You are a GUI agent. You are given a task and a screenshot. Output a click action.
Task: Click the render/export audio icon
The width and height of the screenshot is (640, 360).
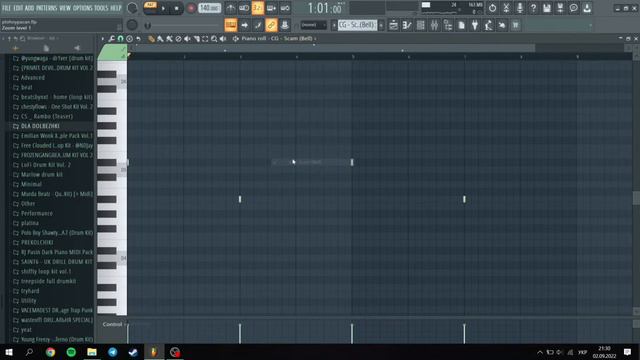[560, 8]
